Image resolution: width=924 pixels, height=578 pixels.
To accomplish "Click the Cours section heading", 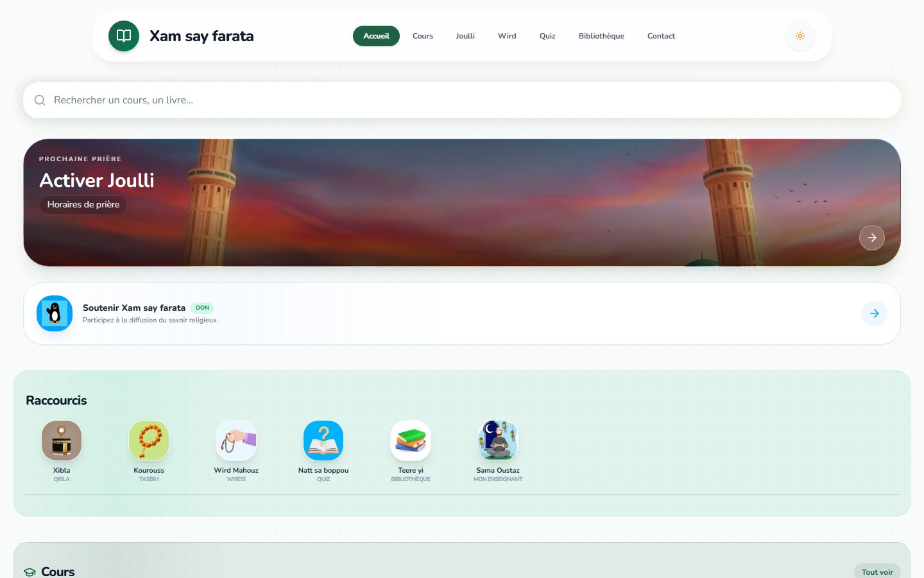I will click(x=58, y=572).
